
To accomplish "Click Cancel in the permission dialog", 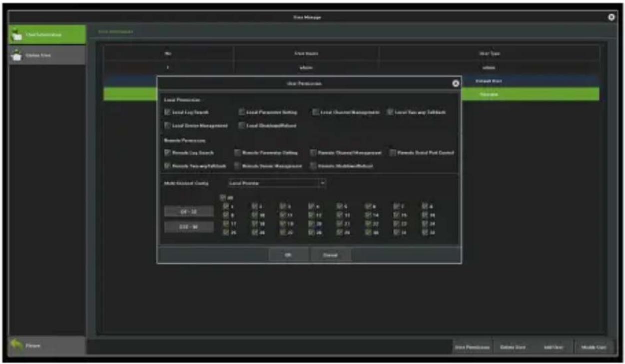I will coord(330,255).
